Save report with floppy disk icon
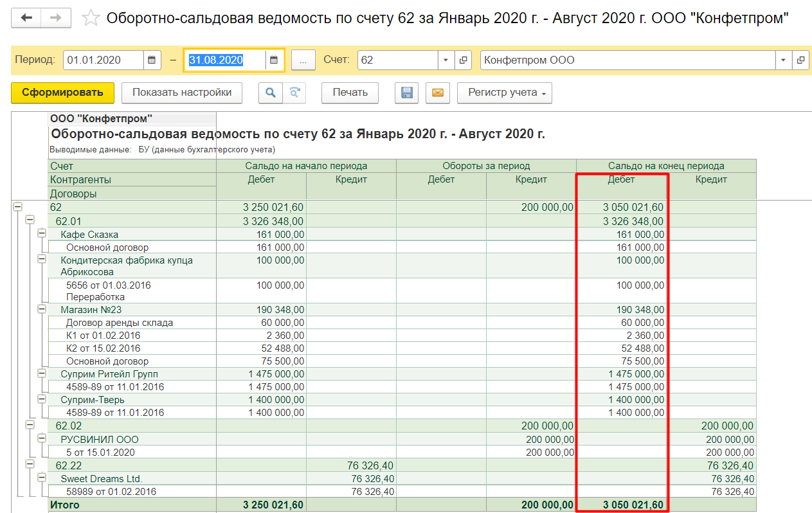Image resolution: width=812 pixels, height=513 pixels. click(x=406, y=93)
